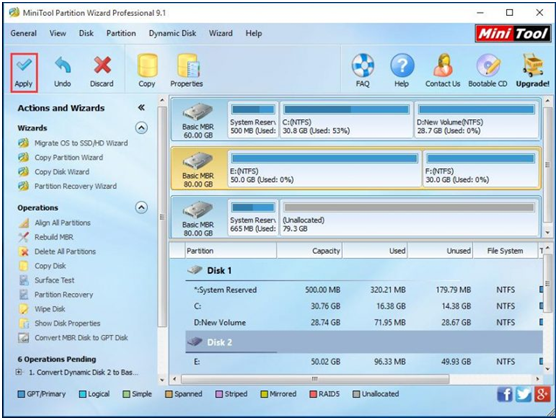This screenshot has width=558, height=420.
Task: Select the *:System Reserved partition row
Action: 364,290
